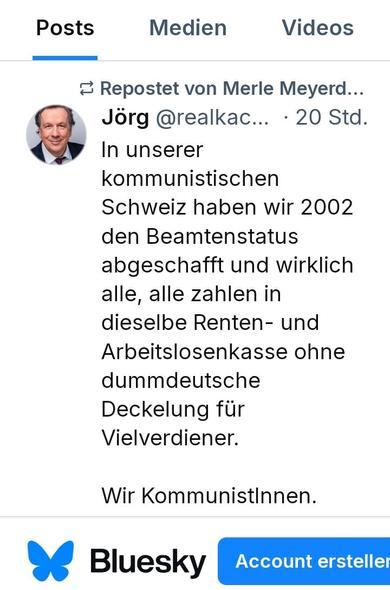Click the line 'Wir KommunistInnen.'
390x590 pixels.
click(209, 496)
